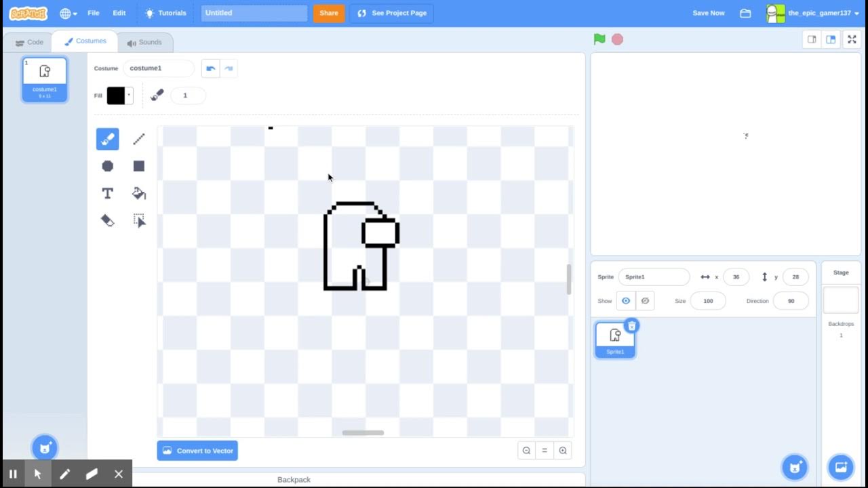868x488 pixels.
Task: Open the File menu
Action: pos(94,13)
